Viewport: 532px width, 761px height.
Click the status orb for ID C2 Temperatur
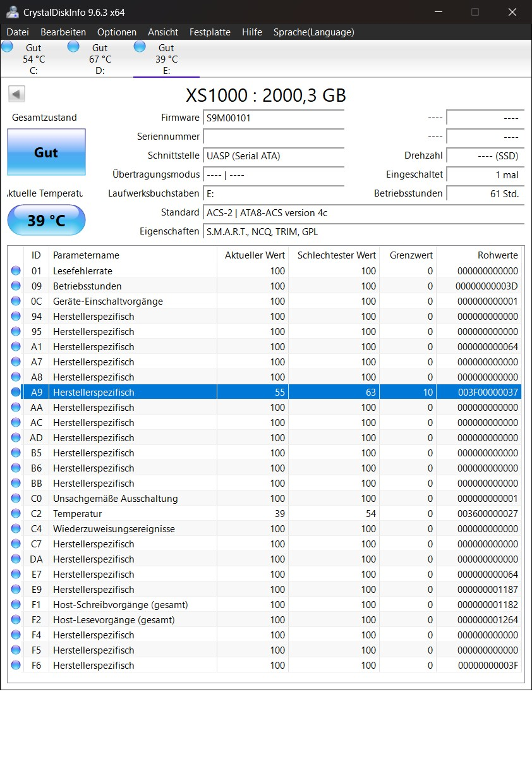tap(16, 514)
